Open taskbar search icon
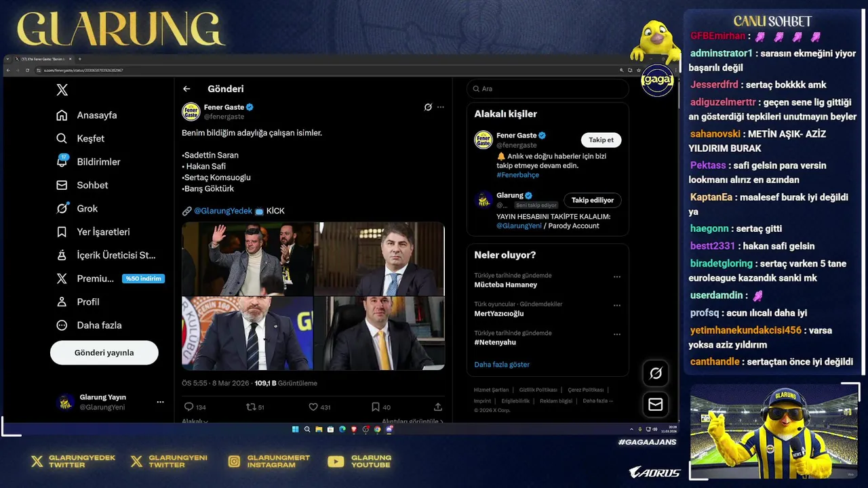 coord(307,429)
